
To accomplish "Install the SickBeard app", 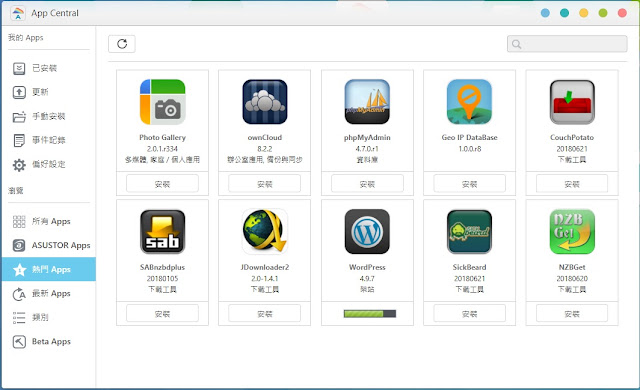I will tap(469, 314).
